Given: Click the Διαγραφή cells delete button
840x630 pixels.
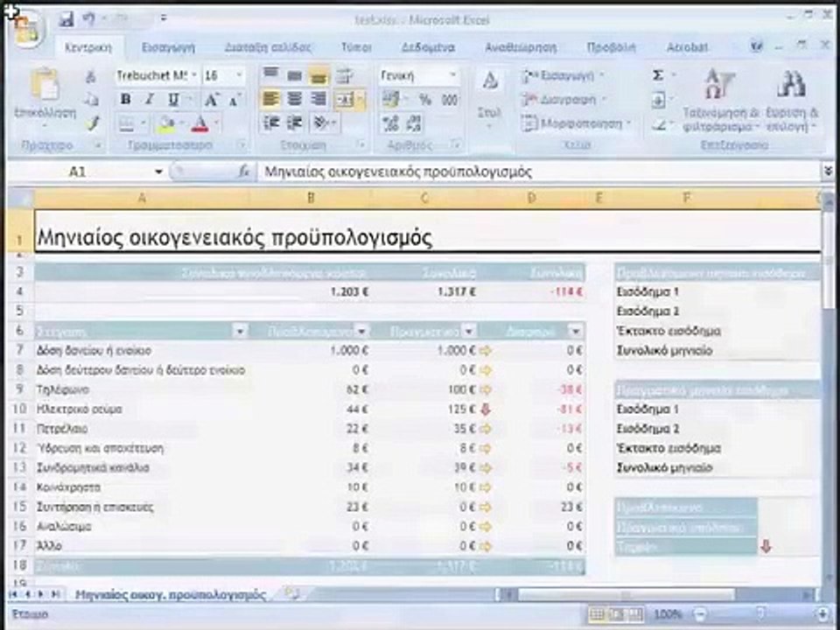Looking at the screenshot, I should click(564, 100).
